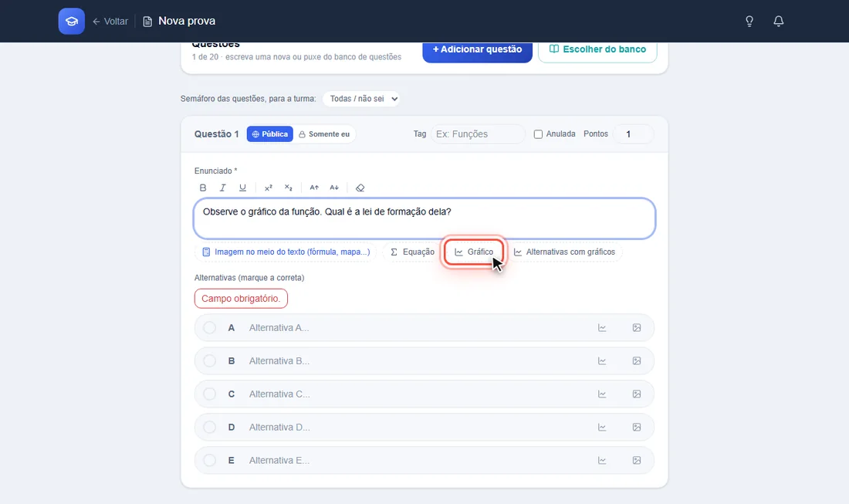Image resolution: width=849 pixels, height=504 pixels.
Task: Add an image to Alternativa B
Action: click(637, 361)
